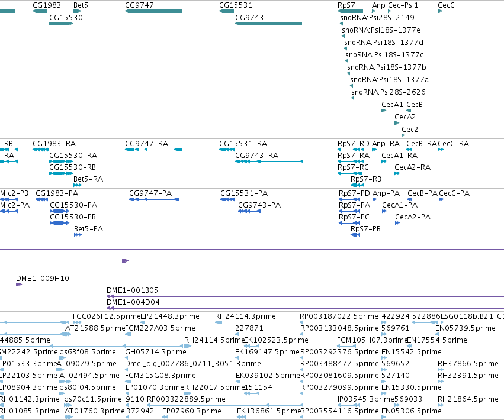504x420 pixels.
Task: Click transcript Anp-RA label
Action: [386, 144]
